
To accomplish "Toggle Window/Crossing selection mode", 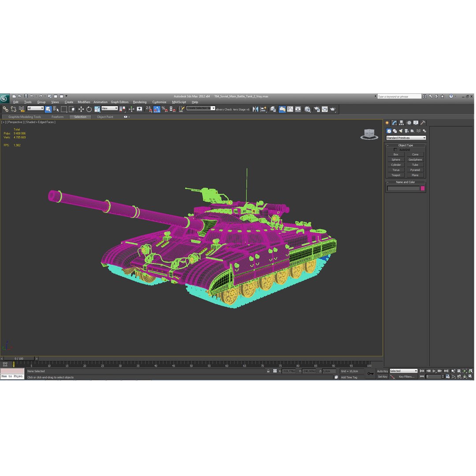I will click(x=72, y=109).
